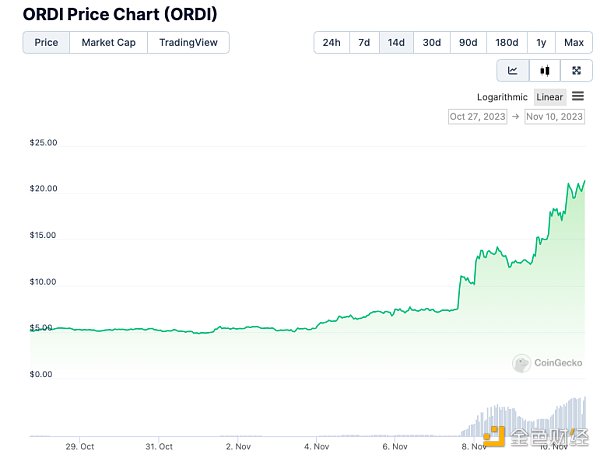This screenshot has width=600, height=458.
Task: Show the 7d price range
Action: (x=364, y=42)
